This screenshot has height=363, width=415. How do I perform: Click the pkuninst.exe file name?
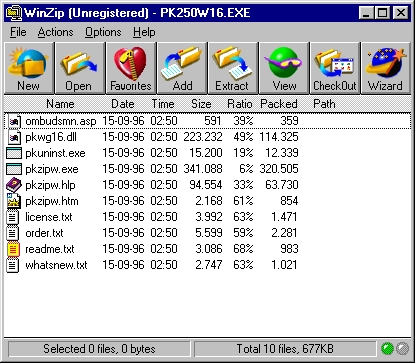[55, 153]
